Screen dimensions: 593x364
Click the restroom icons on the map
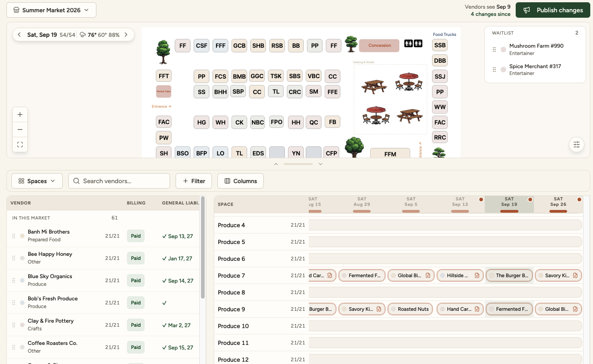[413, 44]
